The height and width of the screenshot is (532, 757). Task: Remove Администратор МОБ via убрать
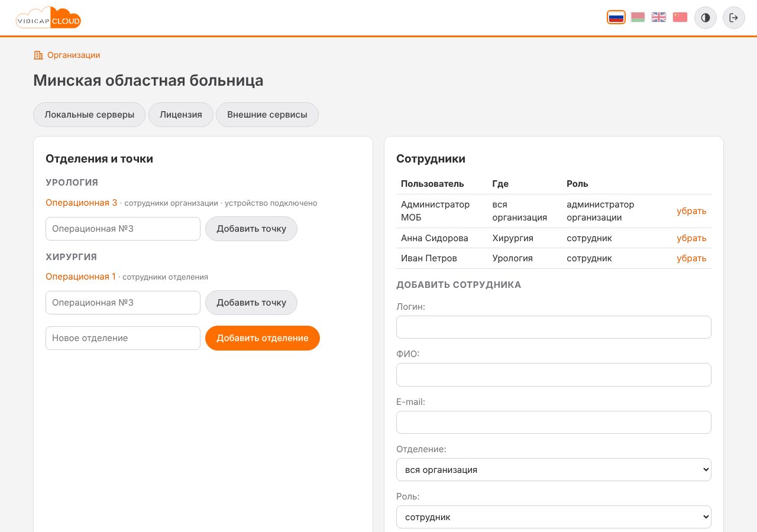(692, 211)
